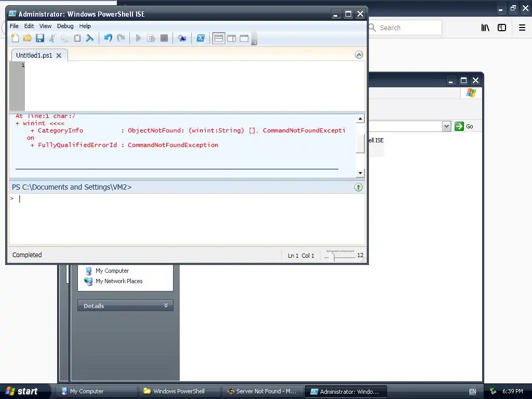
Task: Redo the last edit
Action: 121,38
